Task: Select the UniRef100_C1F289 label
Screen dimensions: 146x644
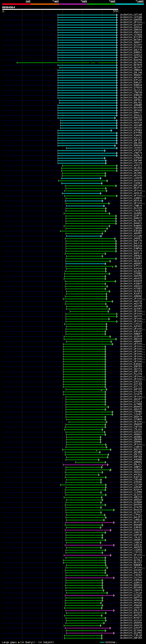Action: click(131, 485)
